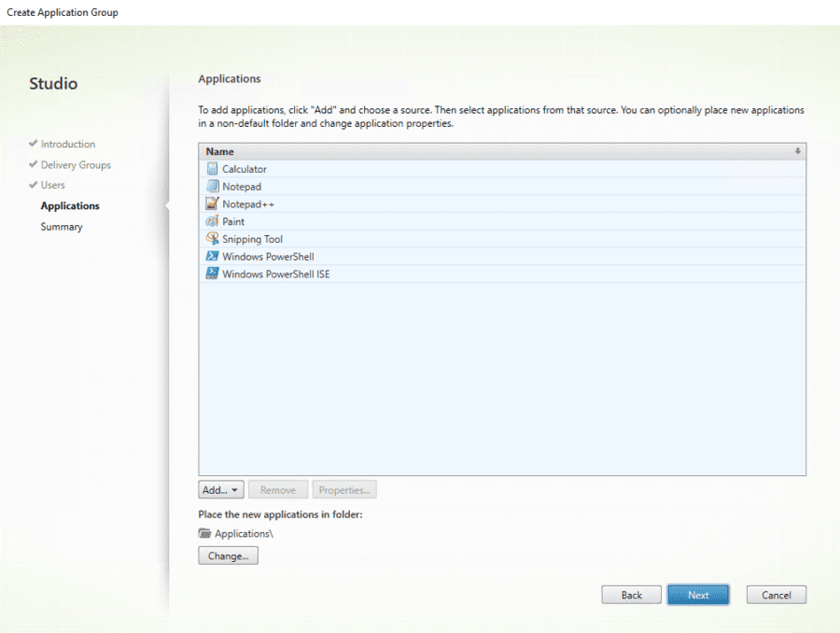Cancel the Create Application Group wizard

[776, 596]
